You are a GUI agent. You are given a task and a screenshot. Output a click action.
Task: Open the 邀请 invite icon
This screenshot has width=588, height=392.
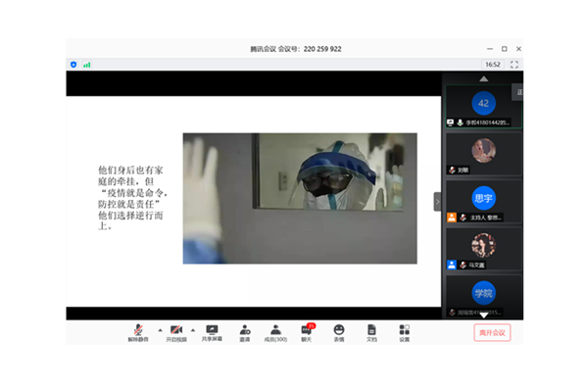point(244,330)
